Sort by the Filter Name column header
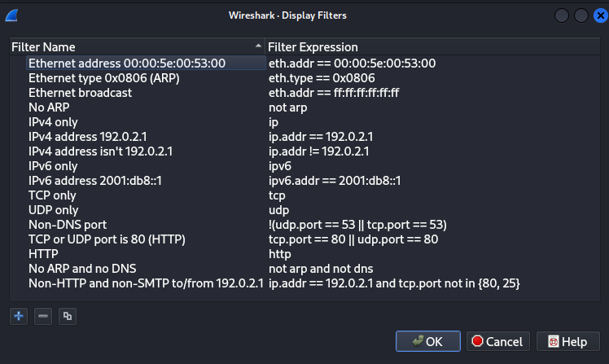Screen dimensions: 609x364 137,47
